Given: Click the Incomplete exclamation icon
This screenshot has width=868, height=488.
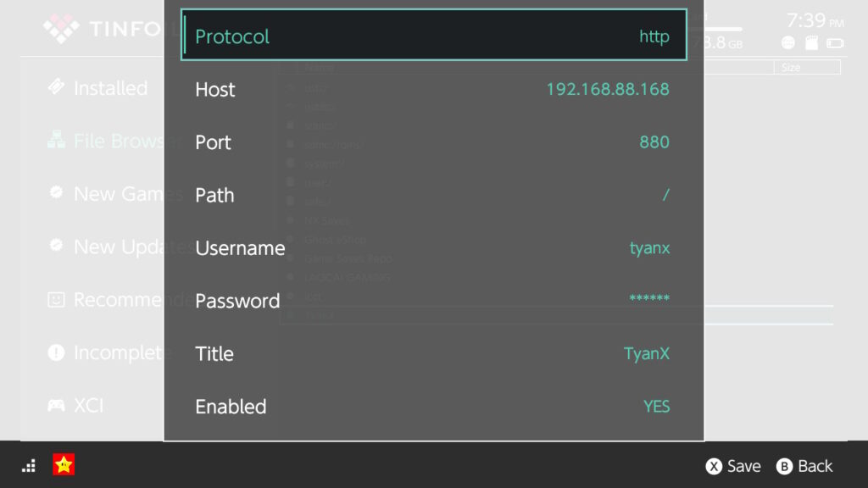Looking at the screenshot, I should pyautogui.click(x=57, y=352).
